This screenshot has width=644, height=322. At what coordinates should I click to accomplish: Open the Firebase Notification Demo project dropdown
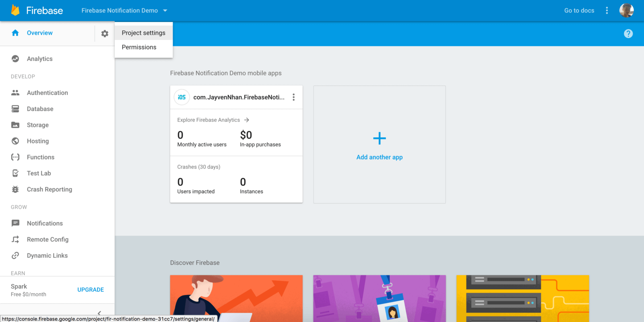point(124,10)
